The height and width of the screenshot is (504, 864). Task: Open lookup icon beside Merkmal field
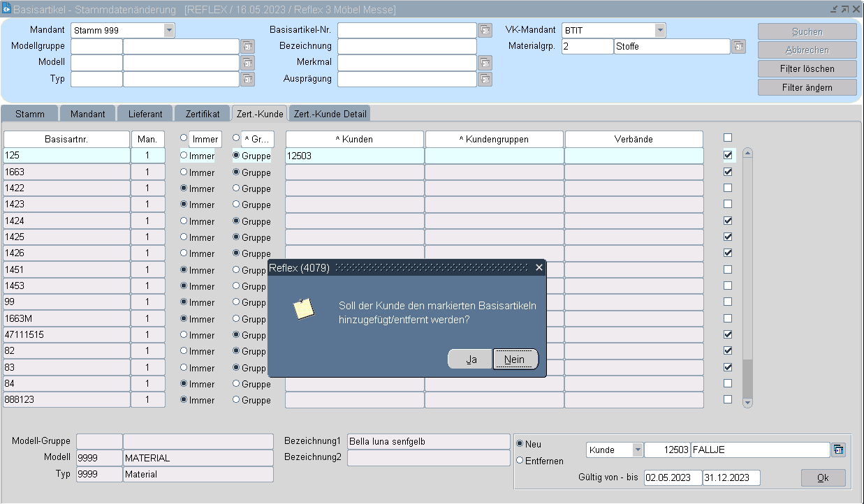(485, 63)
